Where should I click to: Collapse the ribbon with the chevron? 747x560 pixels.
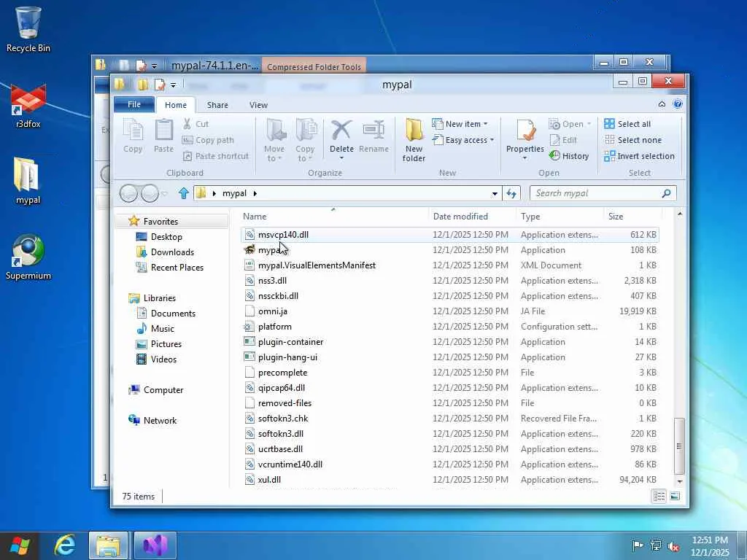click(662, 104)
